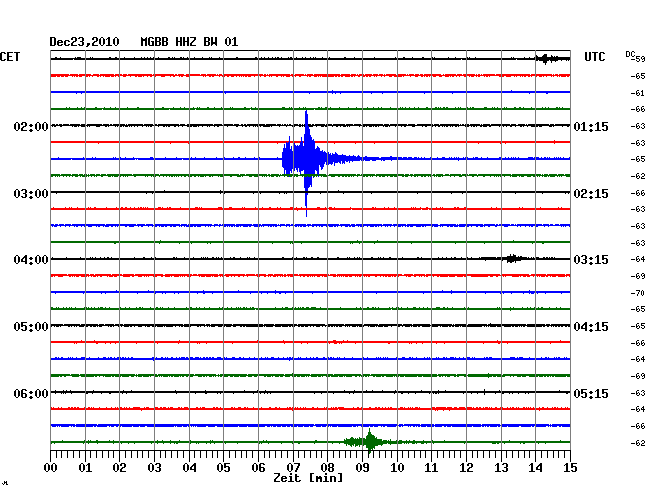Select minute label 05 on the time axis

pyautogui.click(x=223, y=467)
